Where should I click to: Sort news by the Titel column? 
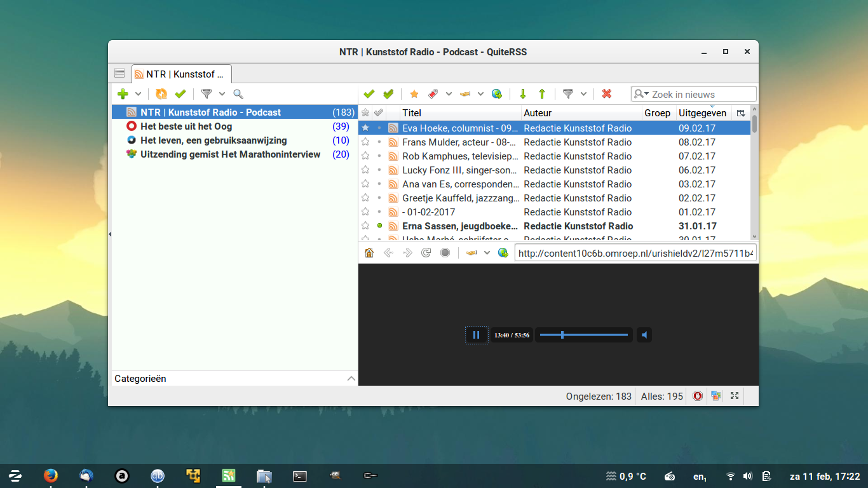460,113
